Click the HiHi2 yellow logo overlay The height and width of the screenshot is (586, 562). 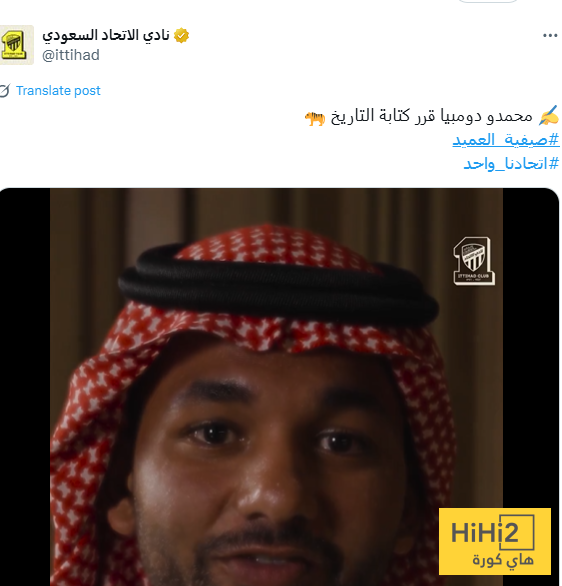494,541
